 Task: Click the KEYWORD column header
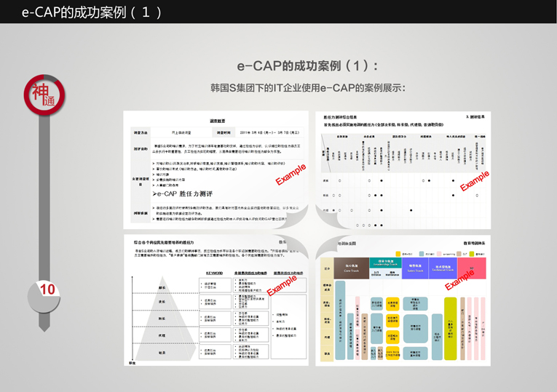pos(215,273)
